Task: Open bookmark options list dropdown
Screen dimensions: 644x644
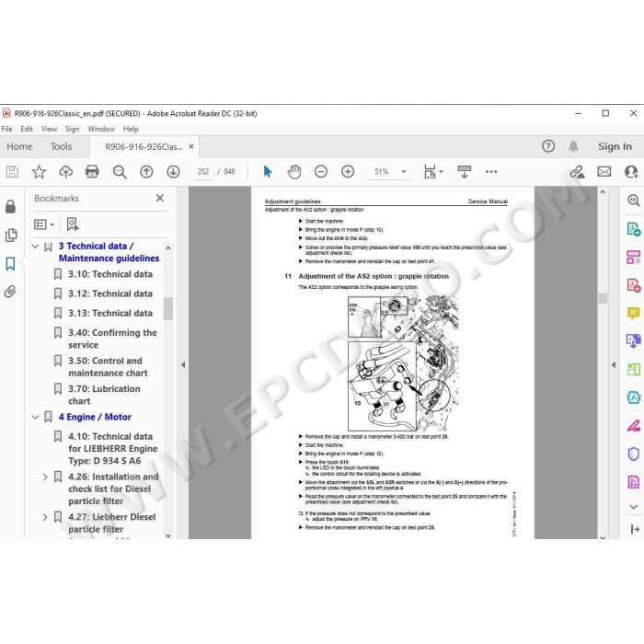Action: (x=44, y=224)
